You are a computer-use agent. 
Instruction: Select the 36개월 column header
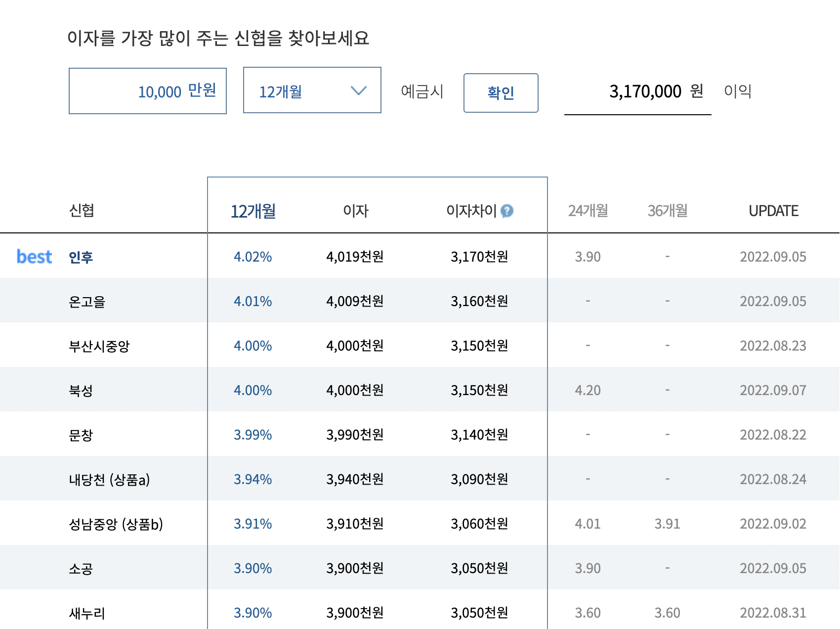pos(668,211)
